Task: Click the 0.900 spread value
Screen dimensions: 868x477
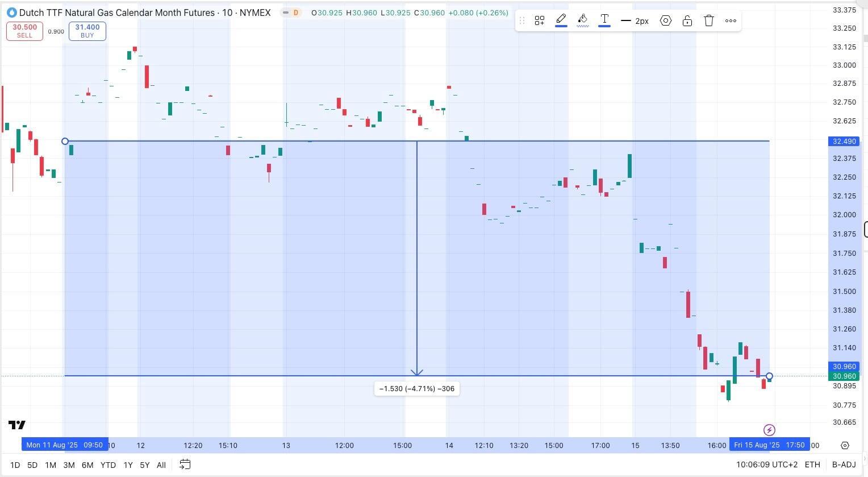Action: [56, 32]
